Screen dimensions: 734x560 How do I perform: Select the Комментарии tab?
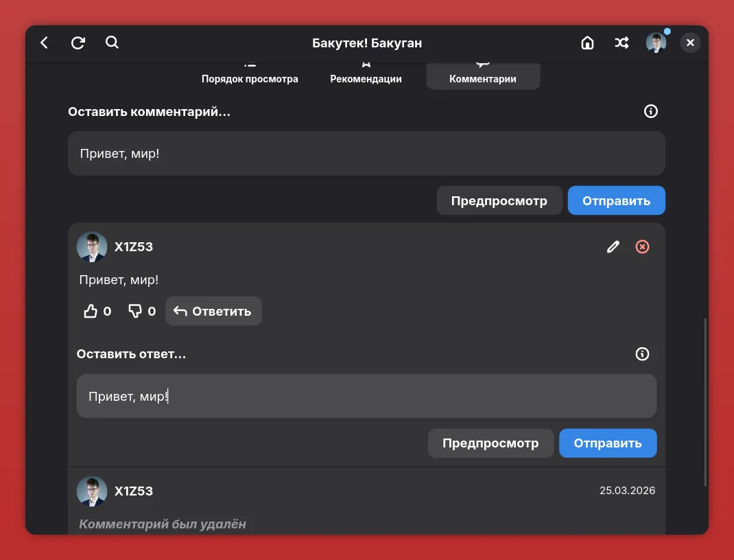point(483,75)
